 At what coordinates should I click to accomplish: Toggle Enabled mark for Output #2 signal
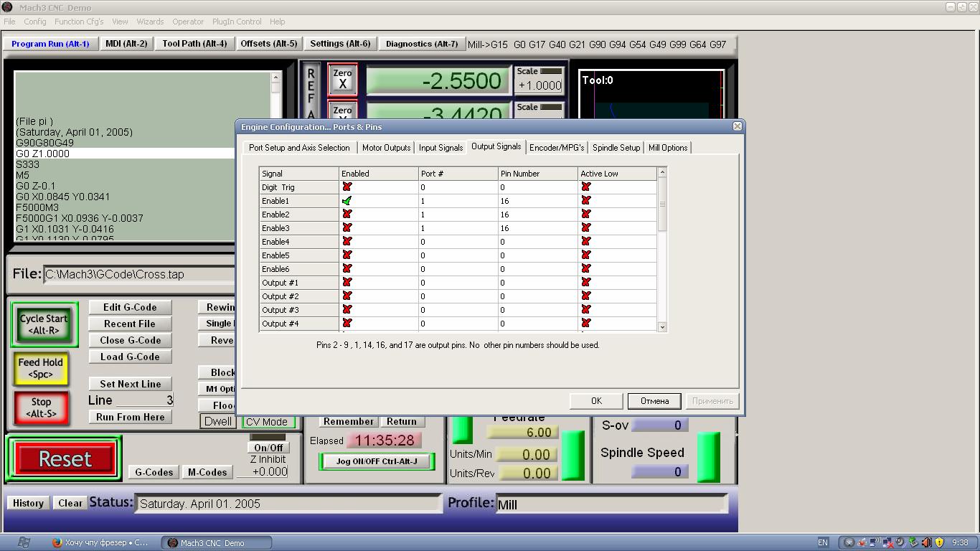point(347,296)
